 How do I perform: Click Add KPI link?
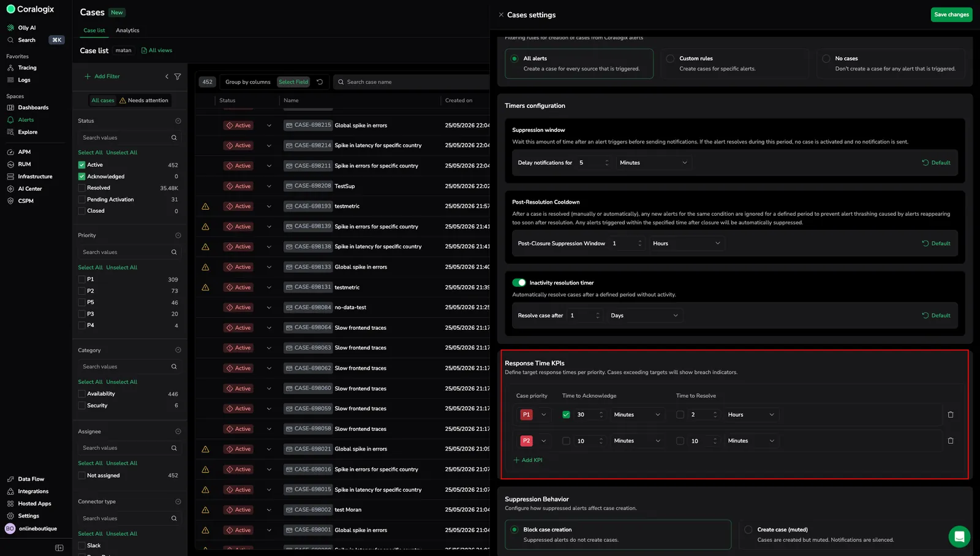[x=528, y=460]
